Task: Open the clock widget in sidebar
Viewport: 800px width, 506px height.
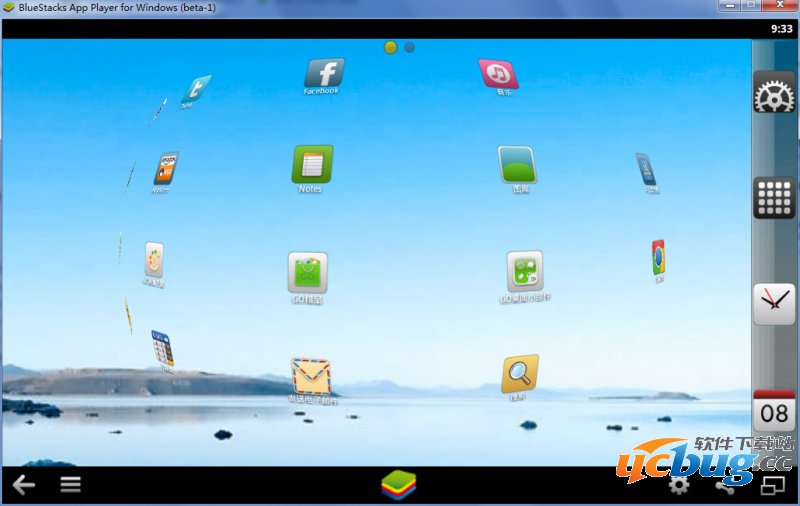Action: [x=773, y=303]
